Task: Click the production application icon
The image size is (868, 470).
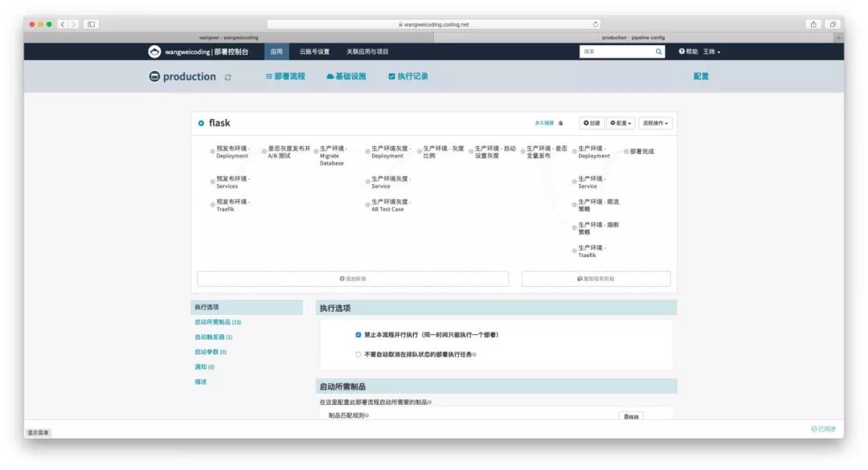Action: coord(154,76)
